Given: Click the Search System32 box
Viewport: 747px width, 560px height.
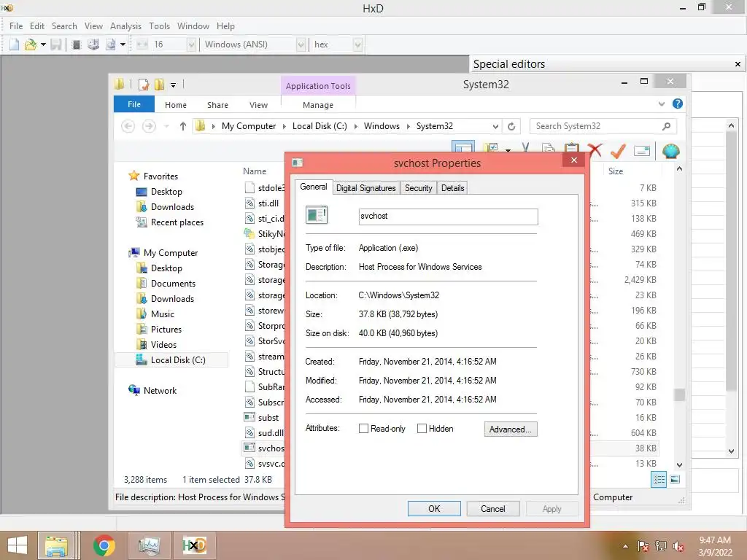Looking at the screenshot, I should tap(603, 126).
